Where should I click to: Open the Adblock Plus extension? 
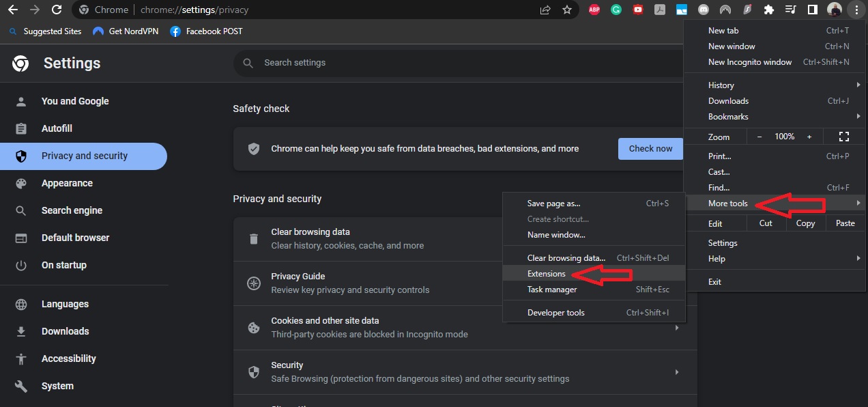(594, 10)
